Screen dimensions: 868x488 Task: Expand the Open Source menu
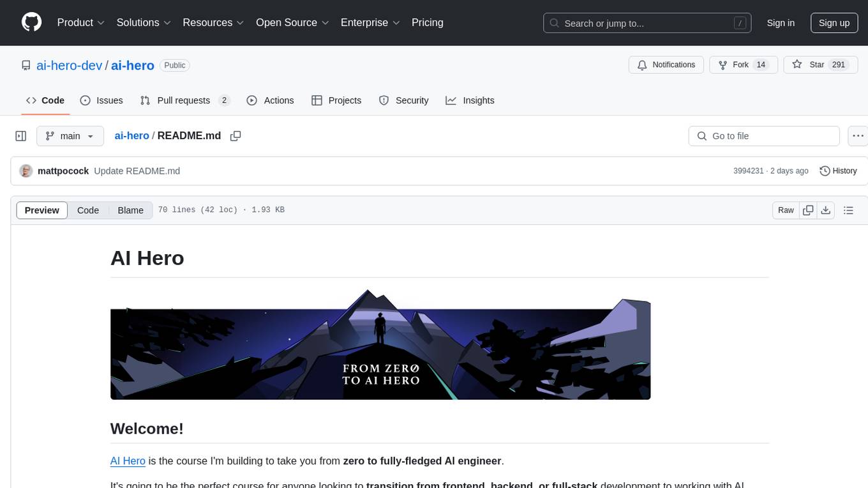tap(292, 22)
